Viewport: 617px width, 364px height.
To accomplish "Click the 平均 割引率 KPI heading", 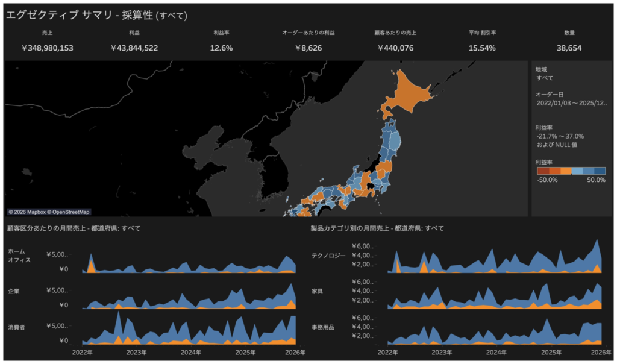I will pyautogui.click(x=482, y=33).
